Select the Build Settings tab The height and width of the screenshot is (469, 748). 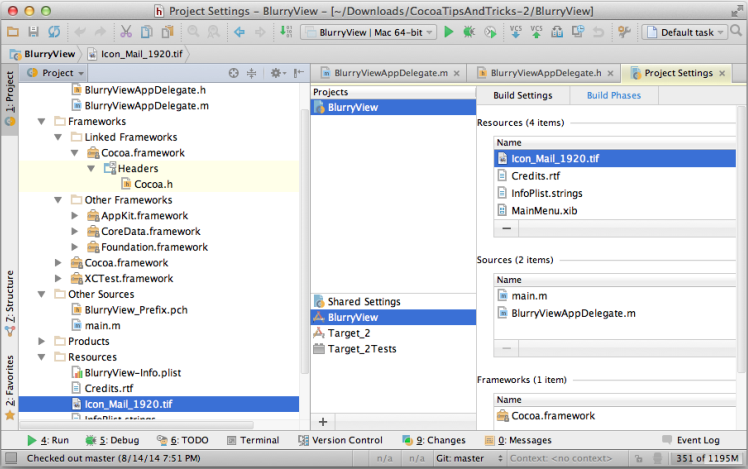tap(523, 95)
